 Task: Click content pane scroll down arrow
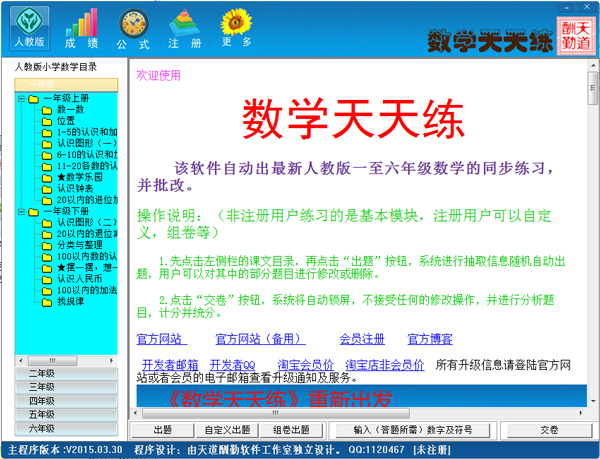point(593,402)
